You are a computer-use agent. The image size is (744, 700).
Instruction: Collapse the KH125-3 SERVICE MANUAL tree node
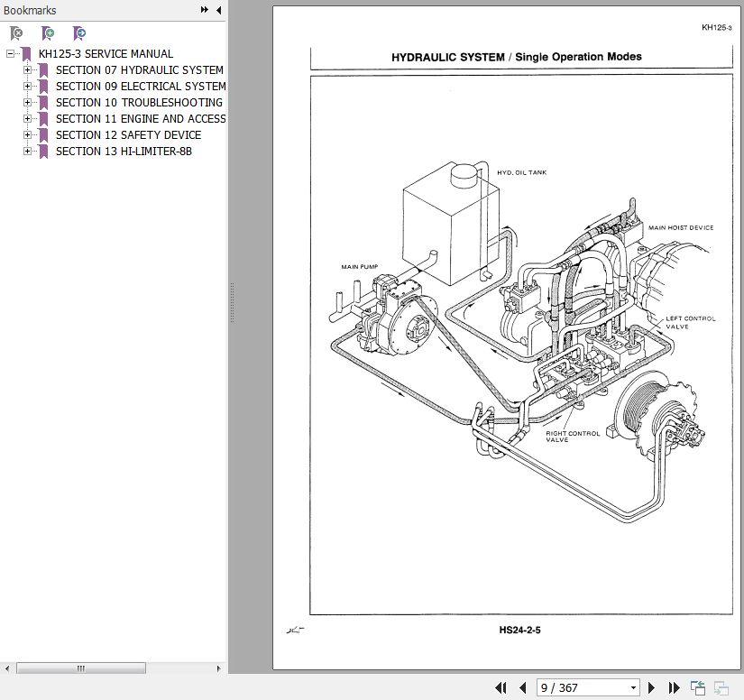(11, 54)
